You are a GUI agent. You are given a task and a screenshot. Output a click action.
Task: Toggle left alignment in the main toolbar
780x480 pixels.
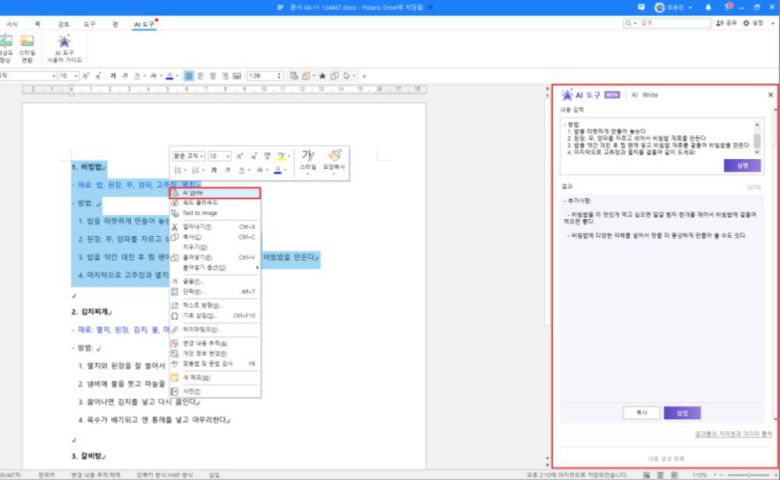click(200, 76)
